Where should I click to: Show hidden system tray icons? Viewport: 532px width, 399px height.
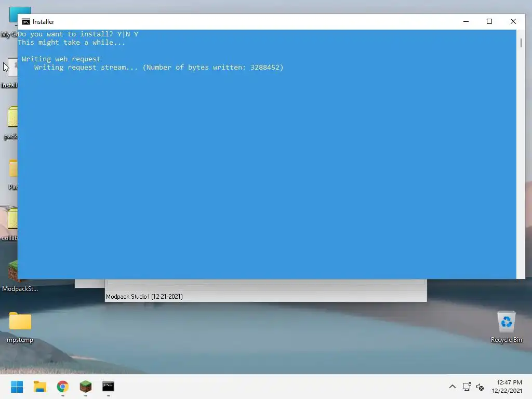(x=453, y=387)
